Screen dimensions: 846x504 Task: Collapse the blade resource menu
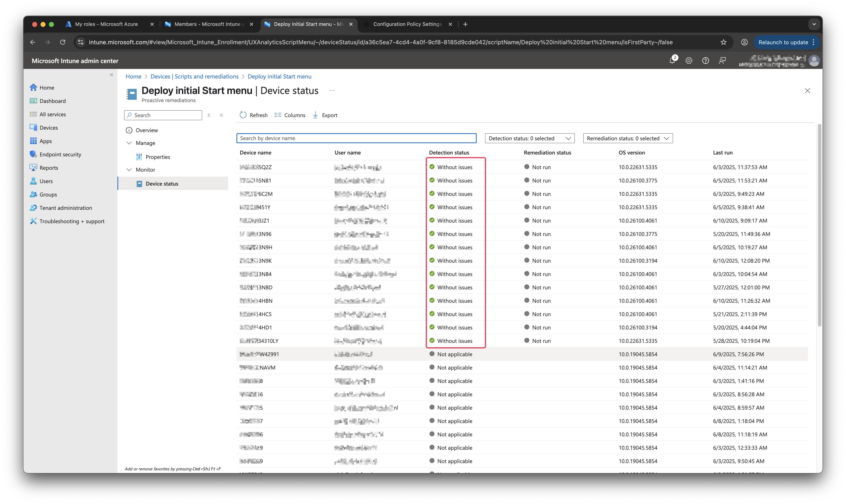(x=221, y=115)
